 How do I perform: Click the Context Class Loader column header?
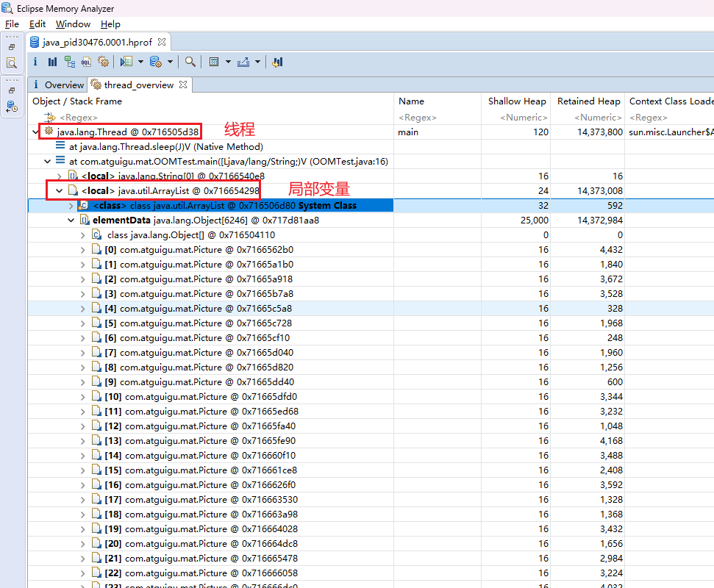click(x=671, y=101)
